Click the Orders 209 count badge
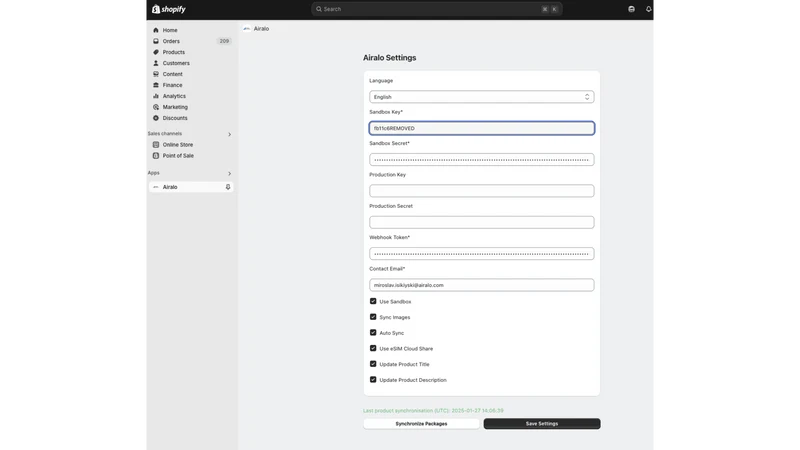 click(224, 41)
